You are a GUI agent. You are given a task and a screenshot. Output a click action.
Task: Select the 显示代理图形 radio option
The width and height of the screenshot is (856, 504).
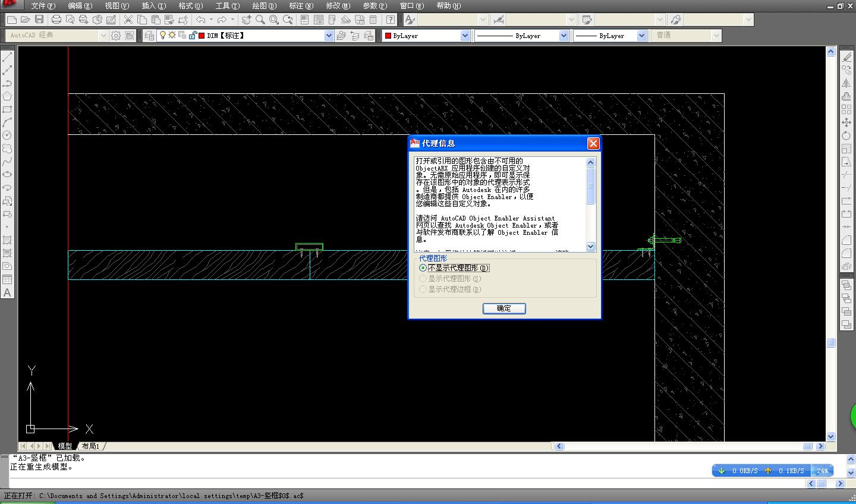point(450,279)
